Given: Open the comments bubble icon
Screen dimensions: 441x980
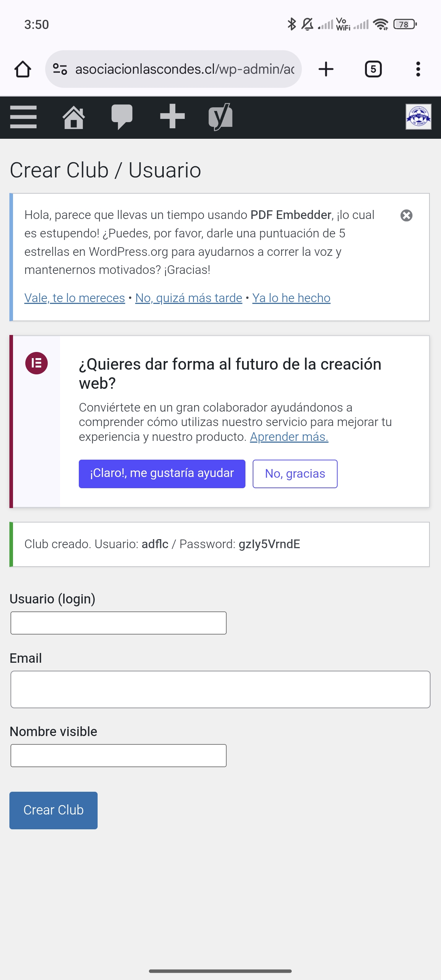Looking at the screenshot, I should [x=122, y=117].
